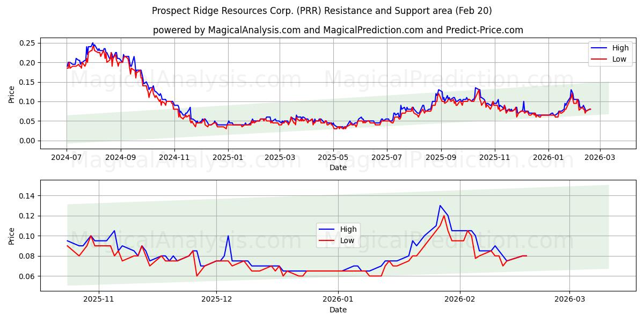
Task: Click the '2024-07' label on top chart axis
Action: tap(67, 158)
